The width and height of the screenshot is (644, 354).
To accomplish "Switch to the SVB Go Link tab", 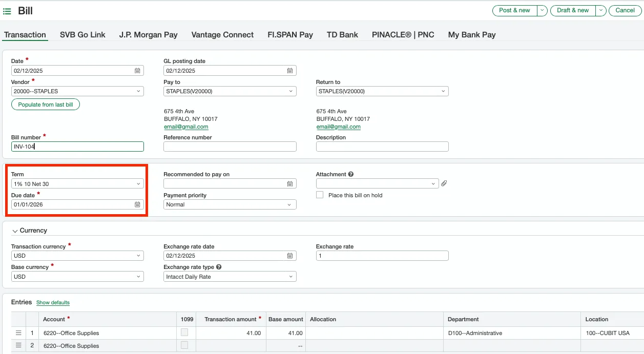I will (82, 35).
